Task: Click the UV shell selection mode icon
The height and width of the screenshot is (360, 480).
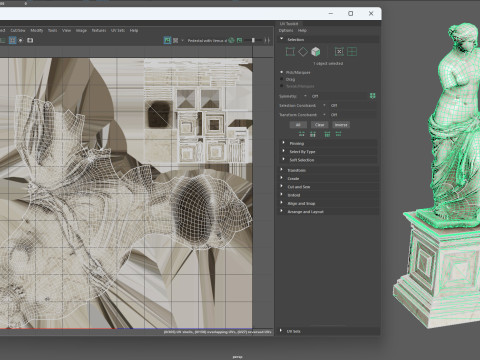Action: pyautogui.click(x=339, y=52)
